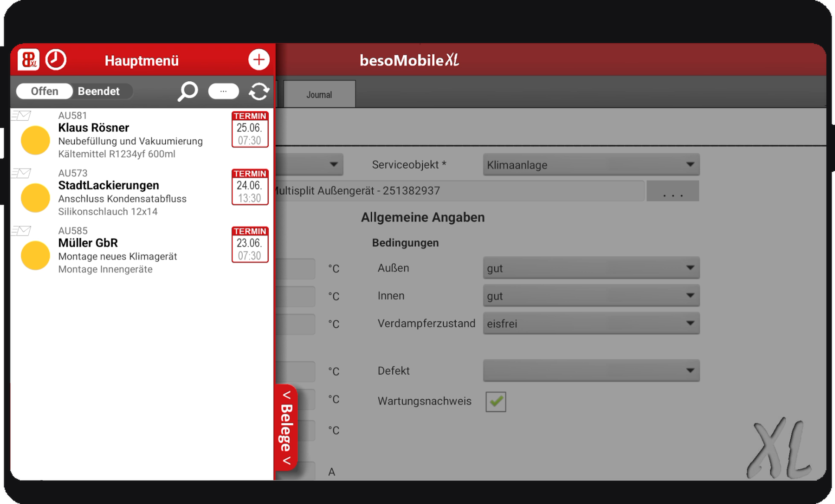Switch to the Beendet filter
Screen dimensions: 835x504
pos(99,91)
